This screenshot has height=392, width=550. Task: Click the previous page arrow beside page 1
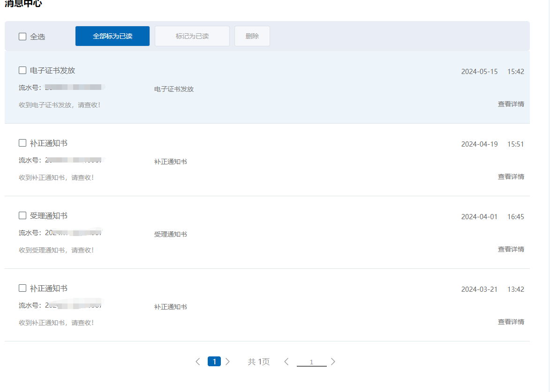point(198,362)
